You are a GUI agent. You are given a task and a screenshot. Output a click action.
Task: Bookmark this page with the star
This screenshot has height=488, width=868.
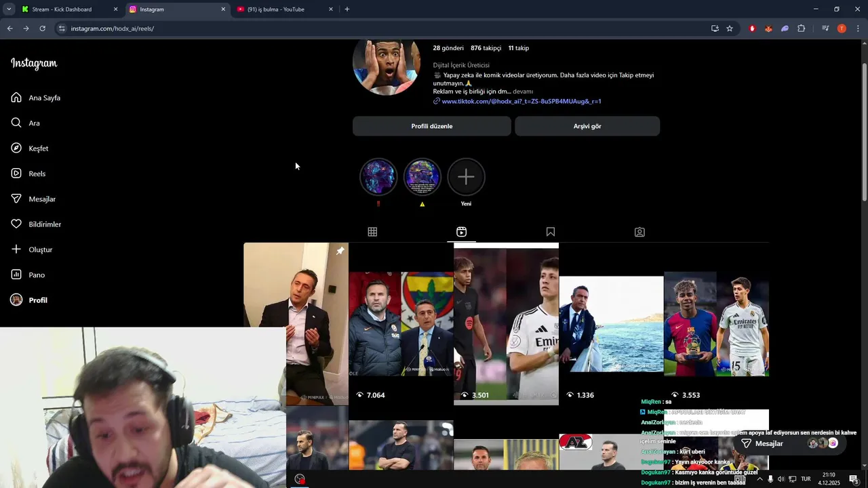click(730, 28)
